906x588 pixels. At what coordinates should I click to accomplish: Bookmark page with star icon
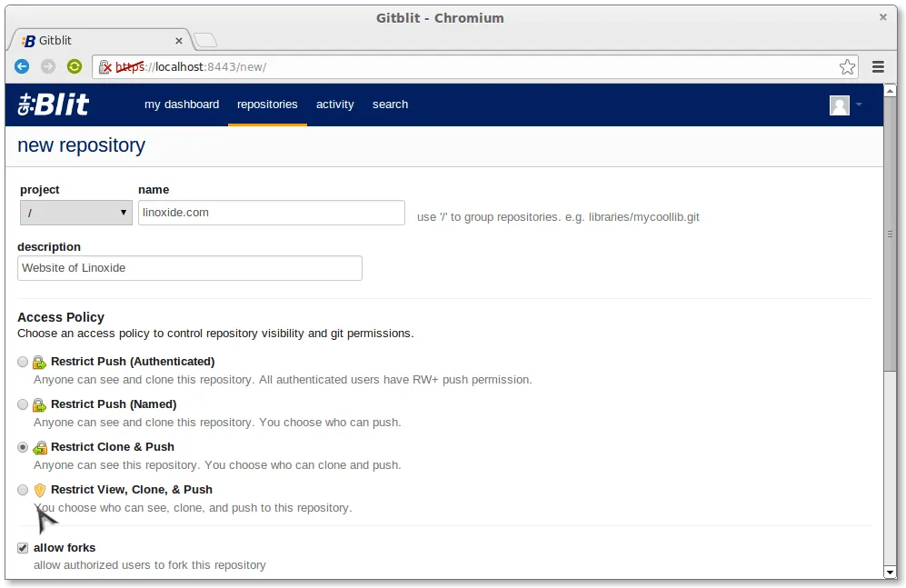[x=847, y=67]
